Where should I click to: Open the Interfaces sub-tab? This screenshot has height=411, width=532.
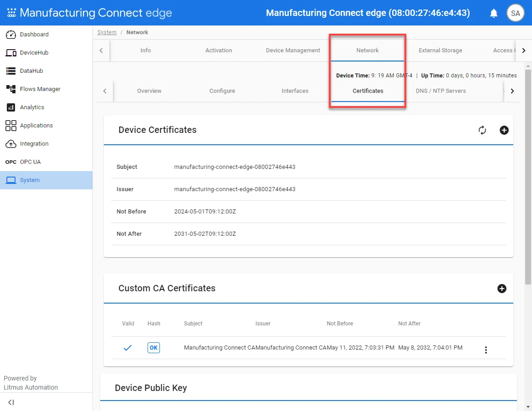pyautogui.click(x=295, y=91)
